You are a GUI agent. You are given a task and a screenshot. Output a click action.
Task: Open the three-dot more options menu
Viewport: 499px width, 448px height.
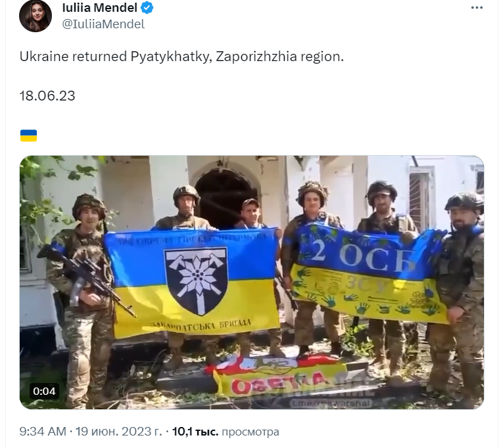[x=477, y=8]
